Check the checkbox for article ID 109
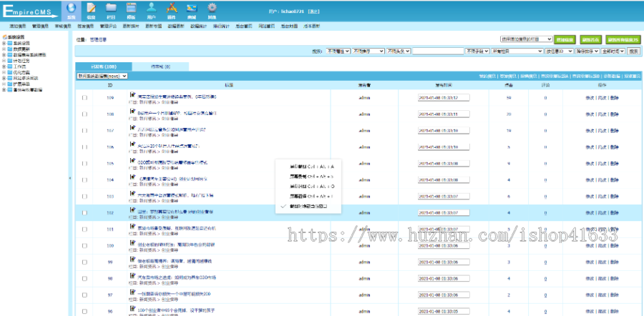644x316 pixels. tap(84, 98)
